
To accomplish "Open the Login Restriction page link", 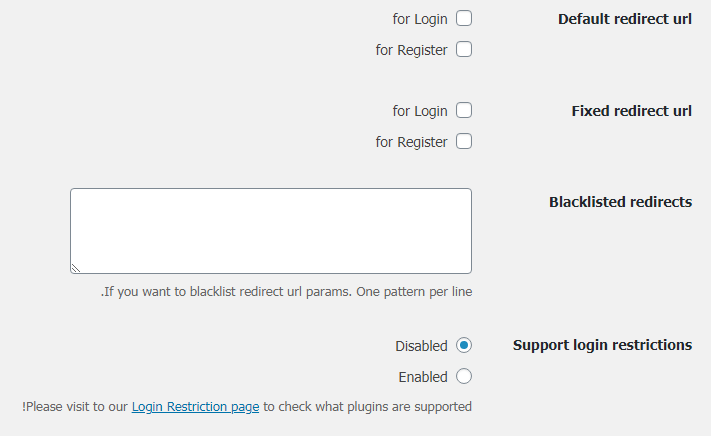I will (195, 407).
